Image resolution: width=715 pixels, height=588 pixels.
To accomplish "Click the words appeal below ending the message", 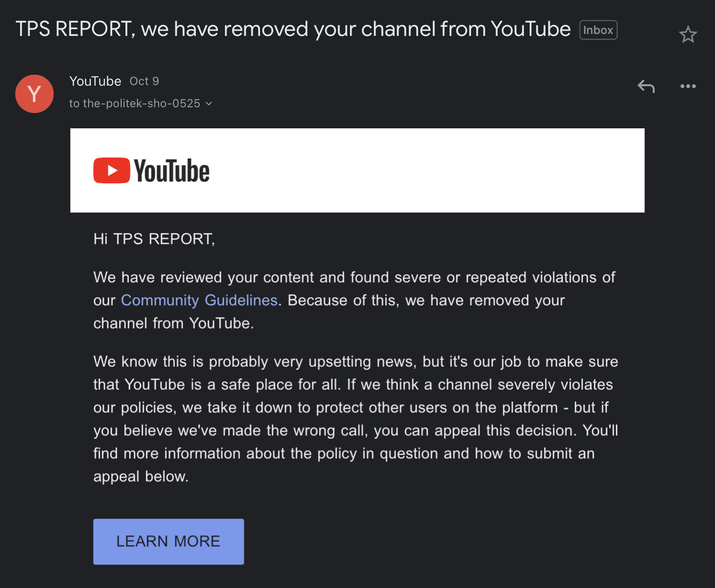I will pos(141,476).
